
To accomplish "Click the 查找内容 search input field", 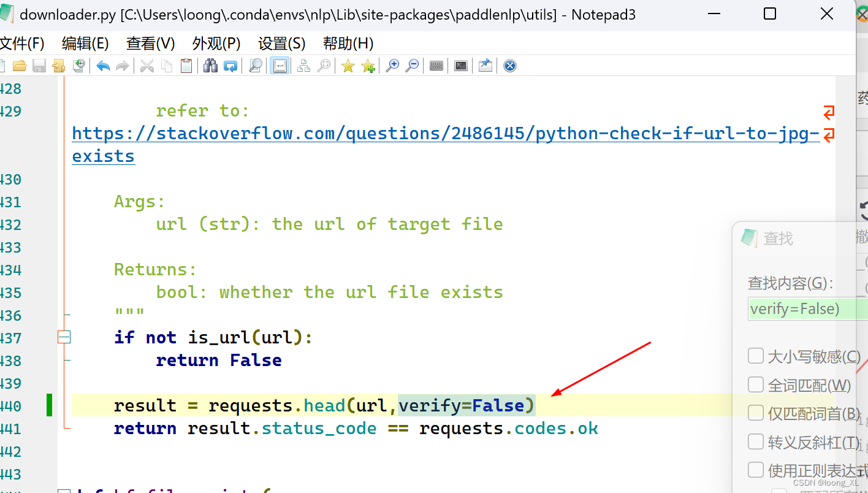I will [x=808, y=308].
